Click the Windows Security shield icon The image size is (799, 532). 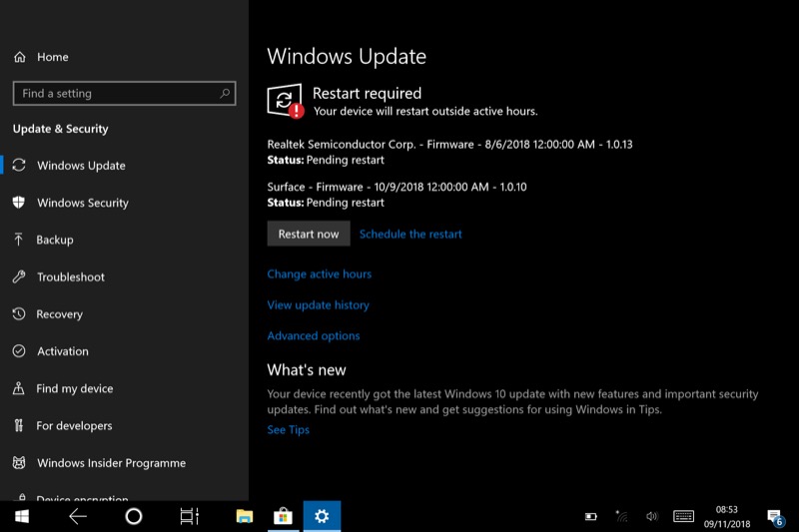(x=19, y=202)
